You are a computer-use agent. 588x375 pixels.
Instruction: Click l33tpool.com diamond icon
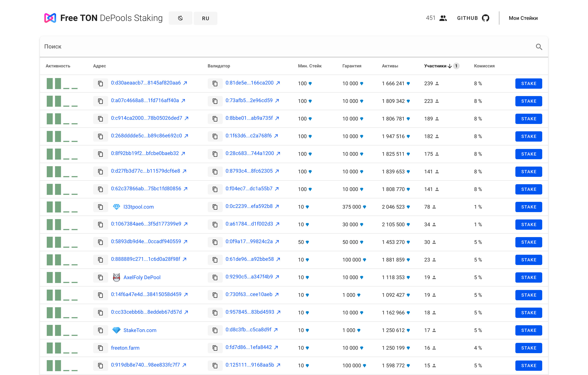[116, 207]
